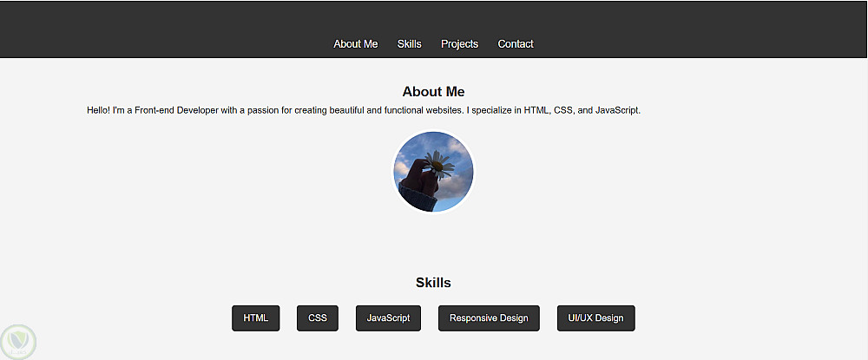Image resolution: width=868 pixels, height=360 pixels.
Task: Select Contact in the top navigation
Action: click(x=516, y=44)
